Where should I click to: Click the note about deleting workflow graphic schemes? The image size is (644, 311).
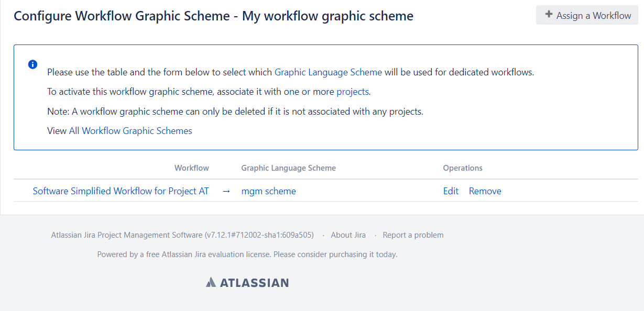[235, 112]
